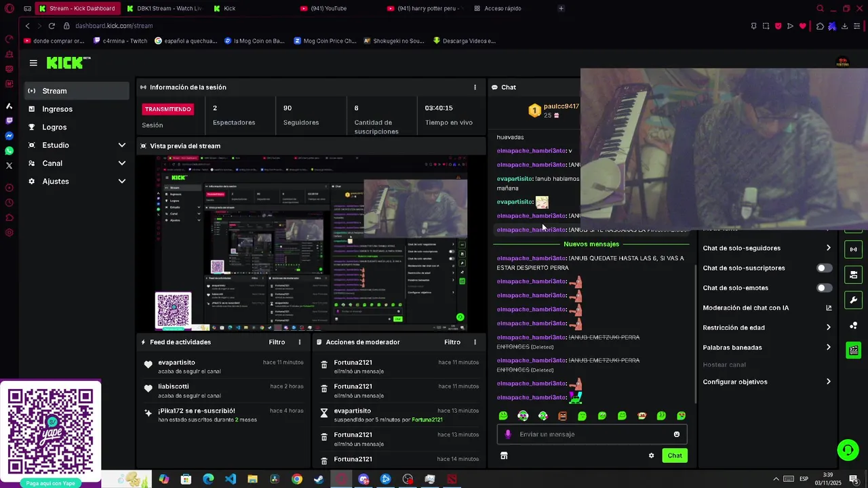Screen dimensions: 868x488
Task: Click the green support headset button
Action: [847, 449]
